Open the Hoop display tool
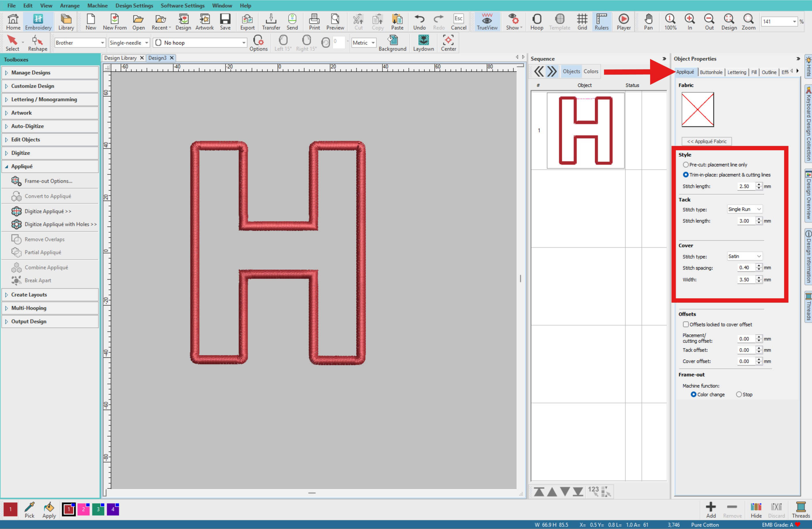The height and width of the screenshot is (529, 812). pos(536,22)
